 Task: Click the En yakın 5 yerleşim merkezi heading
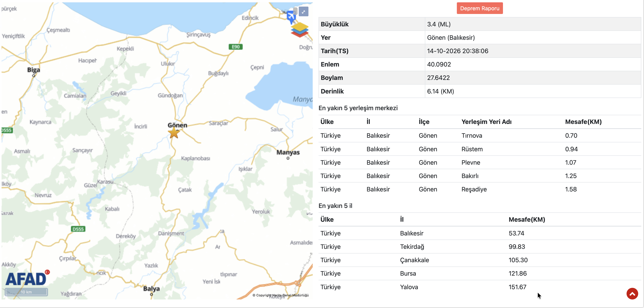358,108
